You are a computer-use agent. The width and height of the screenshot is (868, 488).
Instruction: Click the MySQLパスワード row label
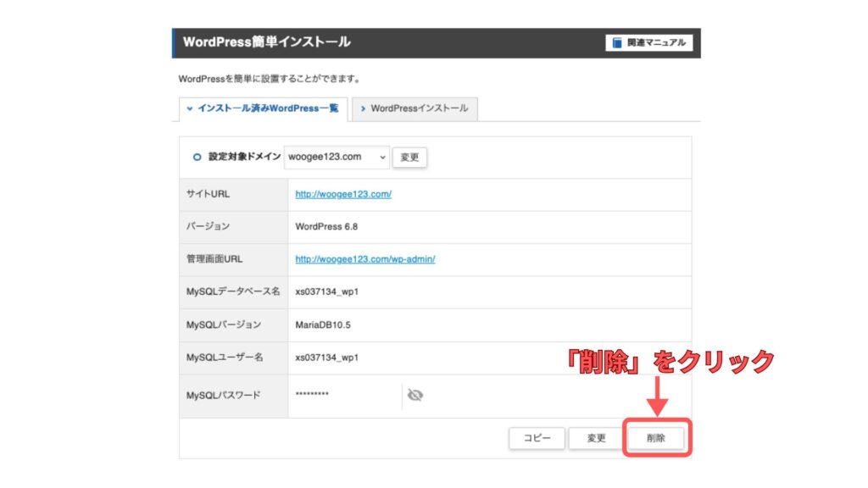(x=223, y=396)
